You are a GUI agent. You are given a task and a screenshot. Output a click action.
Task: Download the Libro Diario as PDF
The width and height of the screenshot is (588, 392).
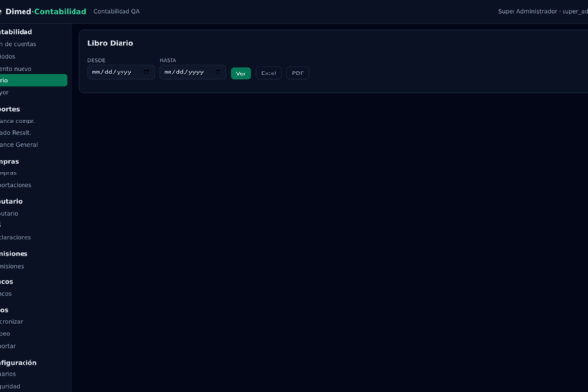pos(297,73)
